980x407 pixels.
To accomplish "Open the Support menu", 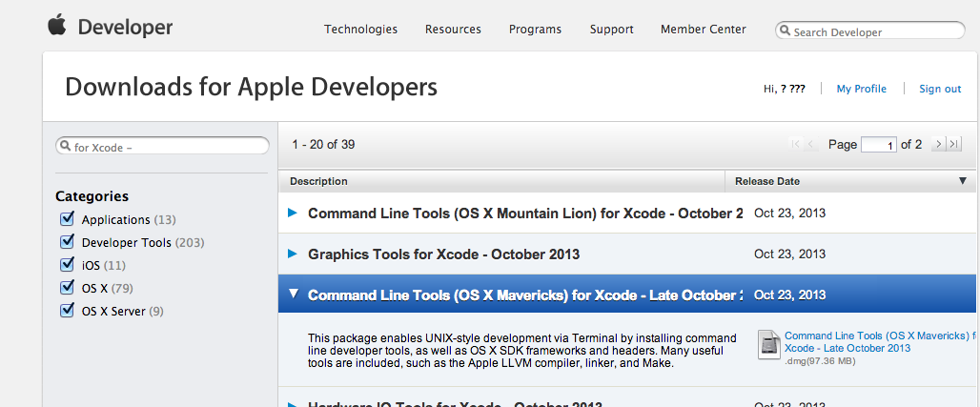I will (x=611, y=30).
